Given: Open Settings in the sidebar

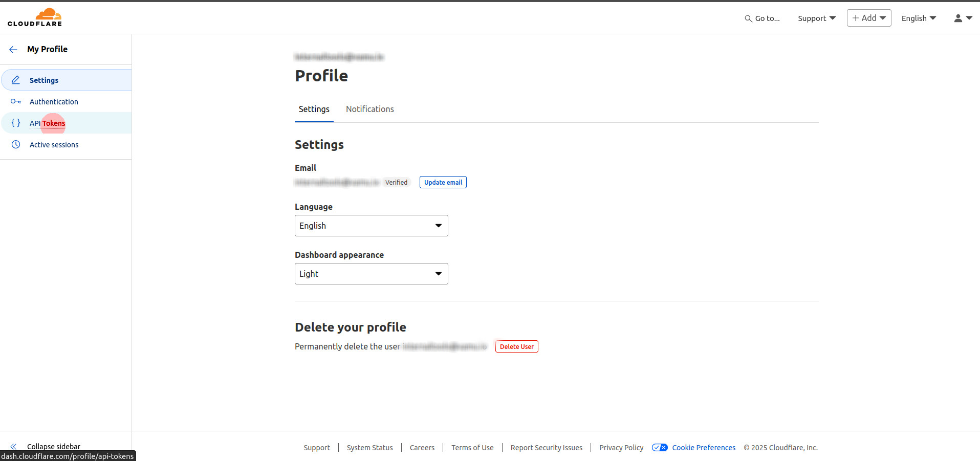Looking at the screenshot, I should coord(67,80).
